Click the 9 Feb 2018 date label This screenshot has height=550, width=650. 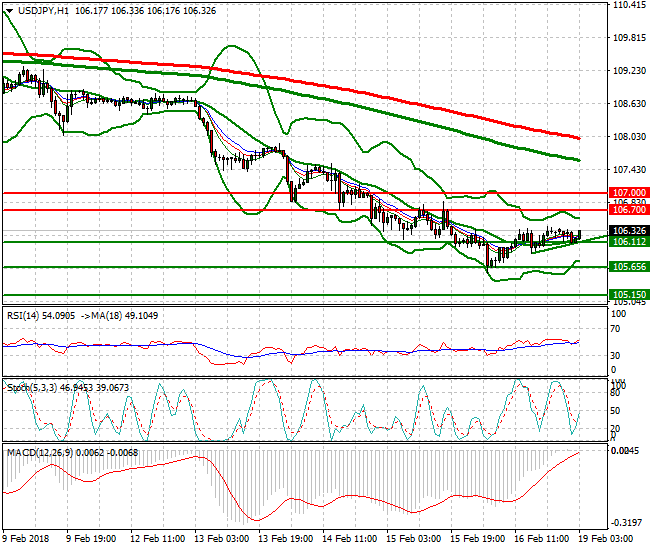click(x=27, y=537)
